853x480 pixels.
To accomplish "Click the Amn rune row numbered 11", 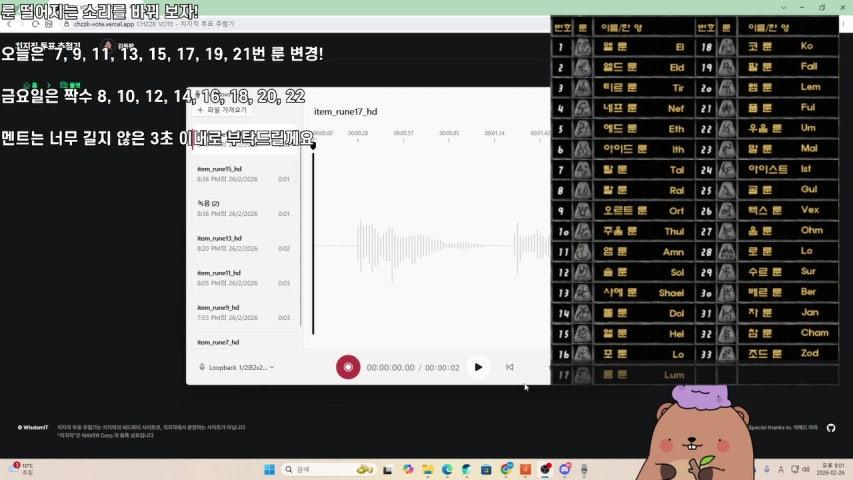I will point(623,252).
